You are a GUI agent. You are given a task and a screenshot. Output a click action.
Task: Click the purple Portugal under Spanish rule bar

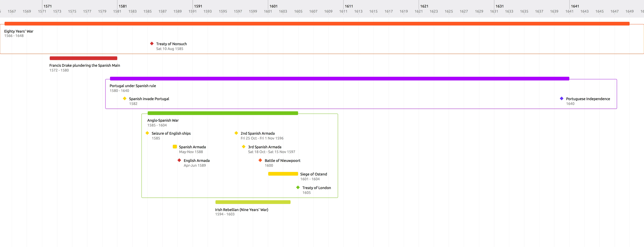click(339, 79)
